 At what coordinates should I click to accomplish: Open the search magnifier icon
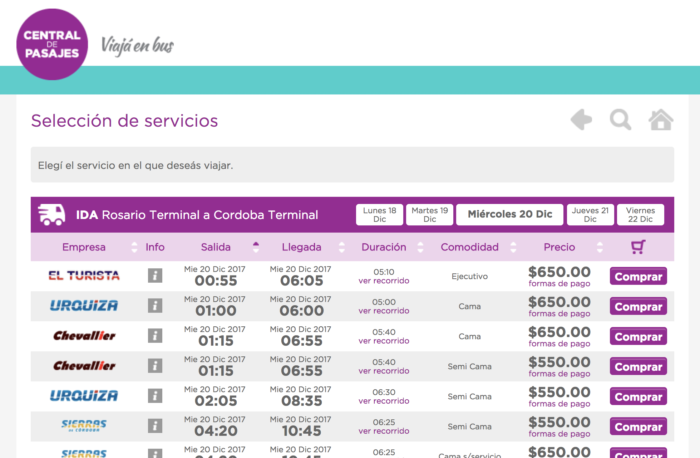(621, 120)
